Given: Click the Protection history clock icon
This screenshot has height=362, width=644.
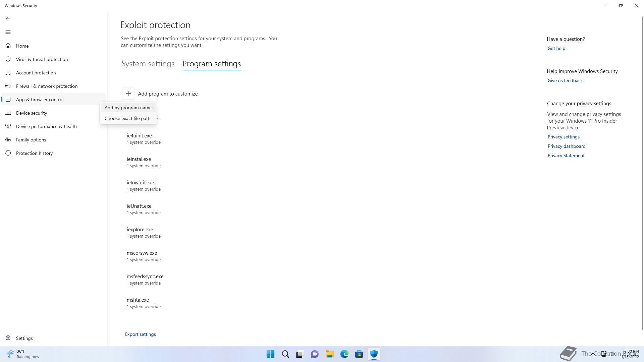Looking at the screenshot, I should [8, 153].
